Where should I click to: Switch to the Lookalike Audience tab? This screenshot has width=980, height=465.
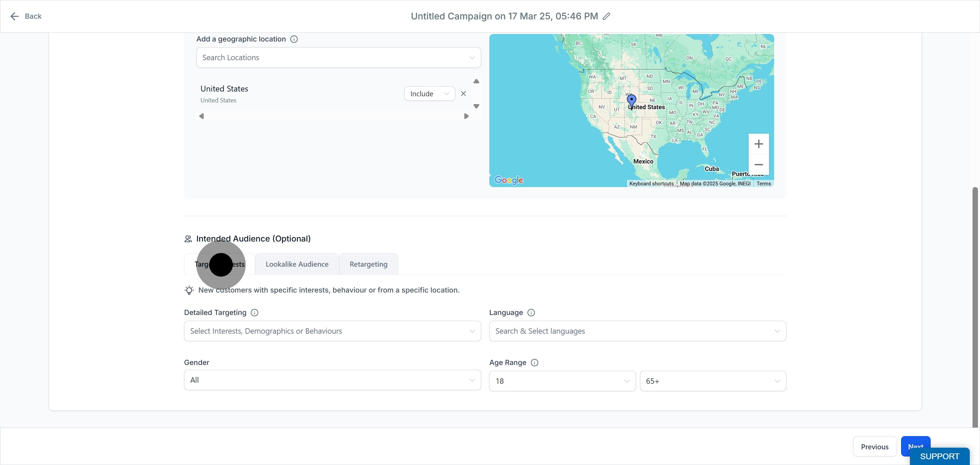pyautogui.click(x=297, y=264)
